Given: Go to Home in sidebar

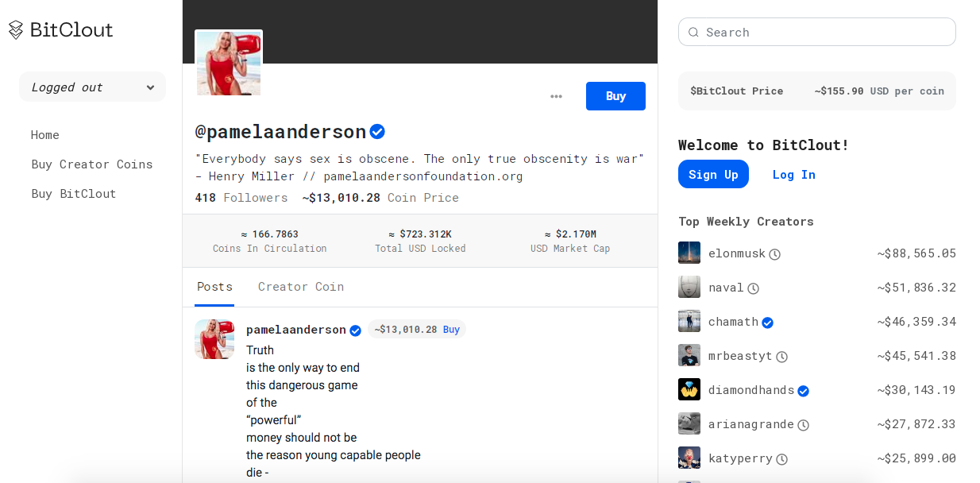Looking at the screenshot, I should (x=45, y=135).
